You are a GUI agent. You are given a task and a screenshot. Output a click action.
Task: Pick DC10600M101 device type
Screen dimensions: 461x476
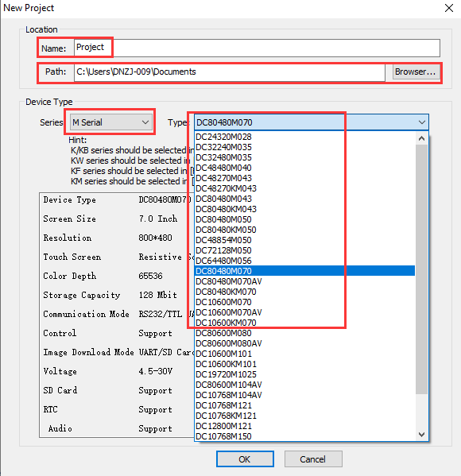coord(304,354)
